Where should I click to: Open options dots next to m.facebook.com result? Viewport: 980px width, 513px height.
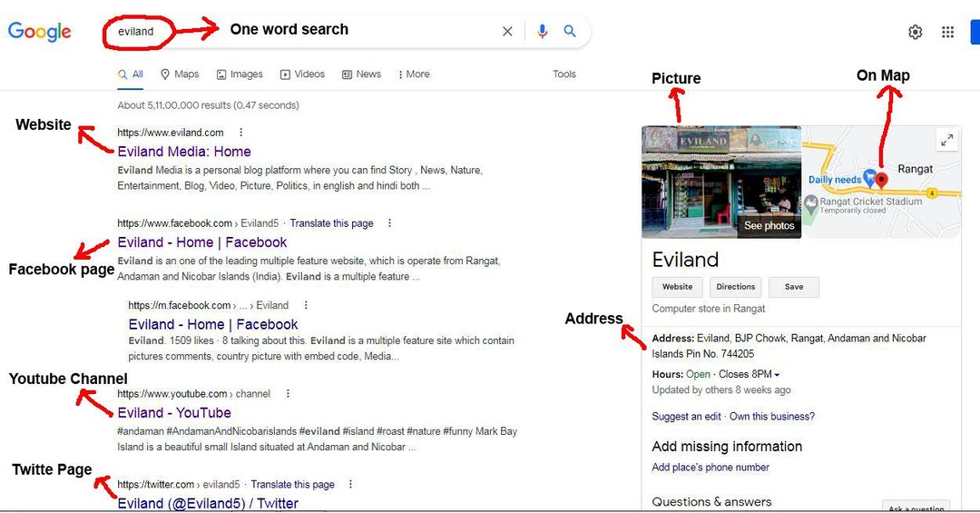point(306,305)
